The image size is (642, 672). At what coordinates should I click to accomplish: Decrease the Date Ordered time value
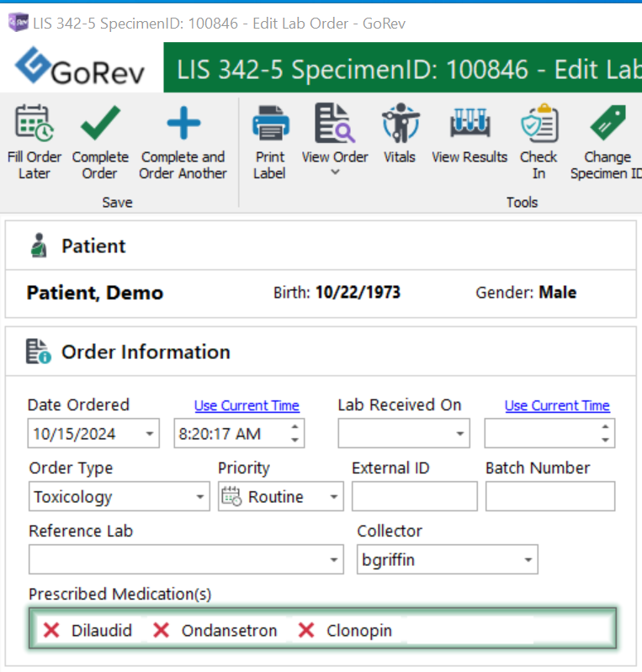[294, 440]
